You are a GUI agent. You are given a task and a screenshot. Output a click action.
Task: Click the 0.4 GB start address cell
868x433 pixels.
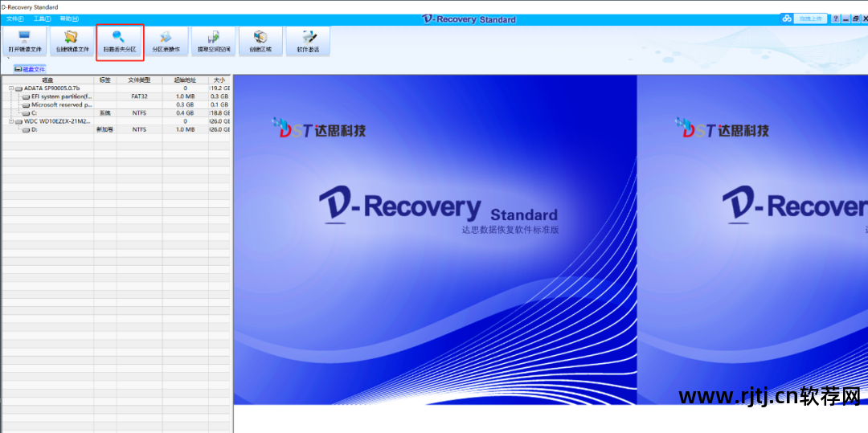point(185,112)
